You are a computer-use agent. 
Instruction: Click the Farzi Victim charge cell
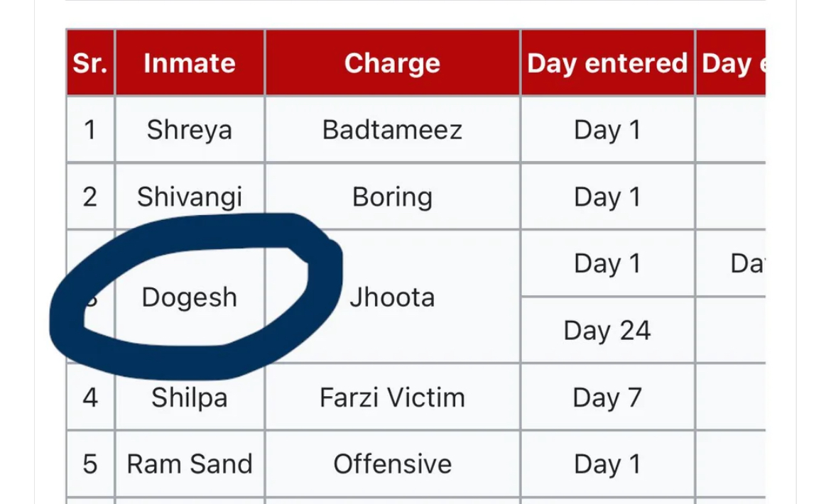pyautogui.click(x=392, y=397)
